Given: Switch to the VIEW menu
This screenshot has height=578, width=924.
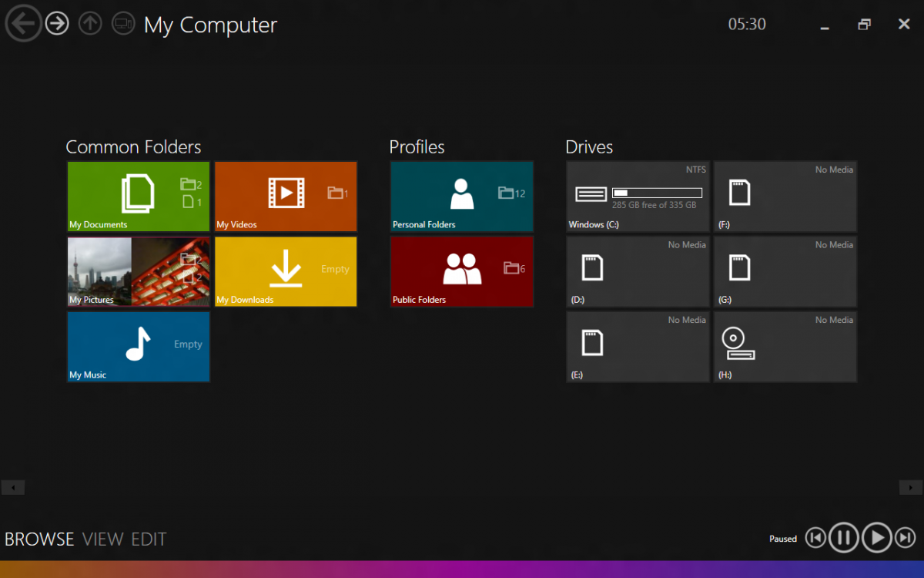Looking at the screenshot, I should point(104,539).
